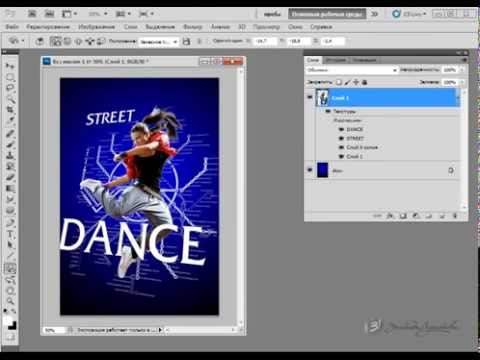This screenshot has height=360, width=480.
Task: Click the delete layer trash icon
Action: click(x=455, y=216)
